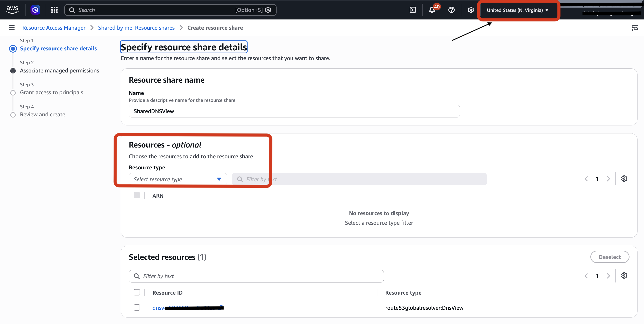
Task: Open Resources table preferences gear
Action: (x=624, y=179)
